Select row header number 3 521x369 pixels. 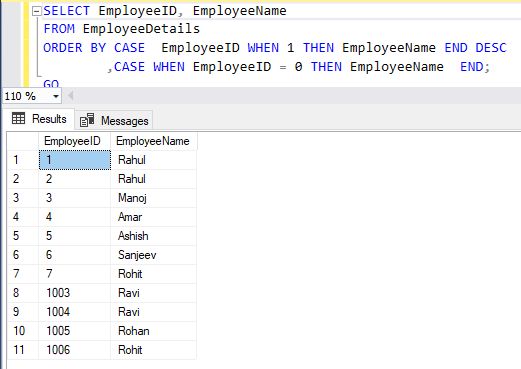click(x=23, y=198)
